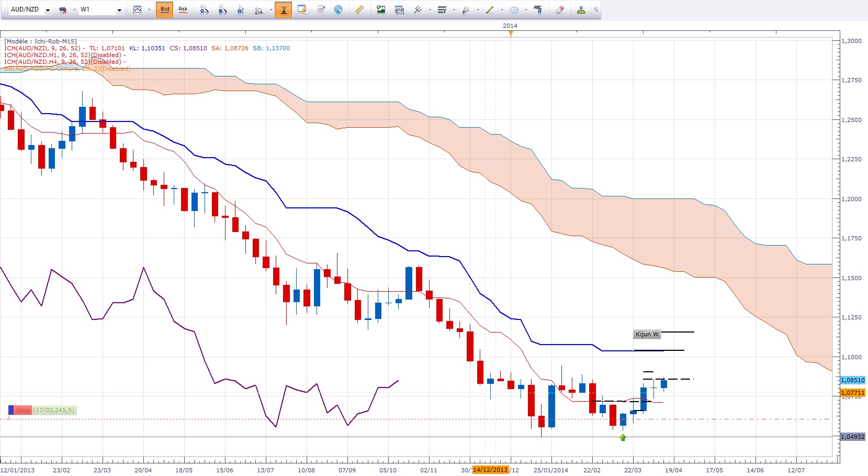Click the green up arrow signal marker
Image resolution: width=868 pixels, height=476 pixels.
tap(623, 437)
